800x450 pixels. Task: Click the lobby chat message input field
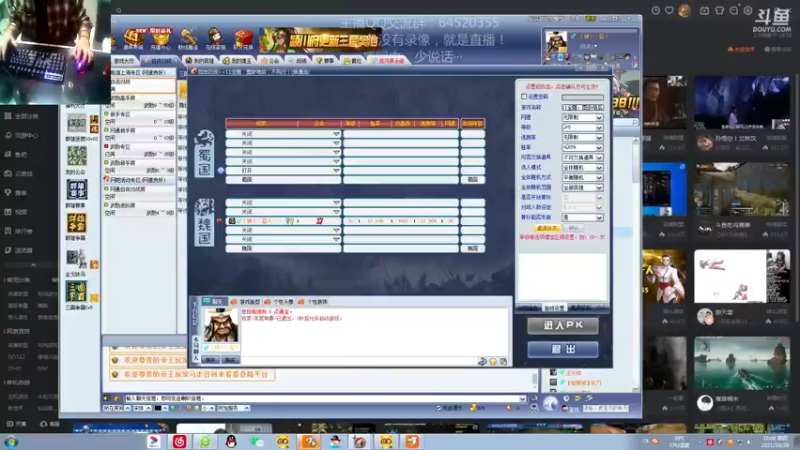tap(325, 398)
